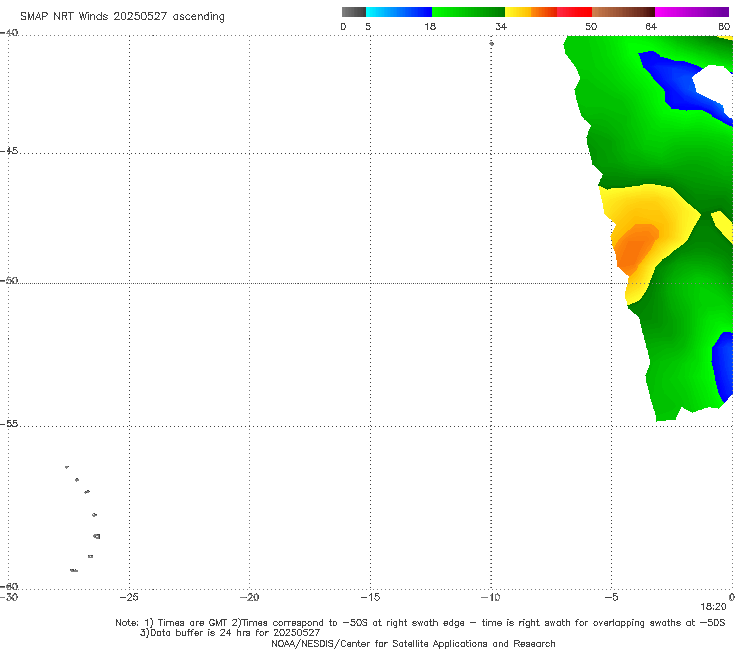740x650 pixels.
Task: Click the orange high-wind core near -50 latitude
Action: click(634, 249)
